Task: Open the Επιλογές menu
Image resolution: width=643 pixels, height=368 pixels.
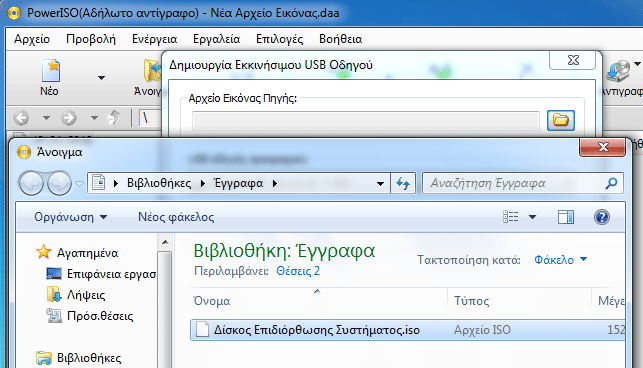Action: (279, 39)
